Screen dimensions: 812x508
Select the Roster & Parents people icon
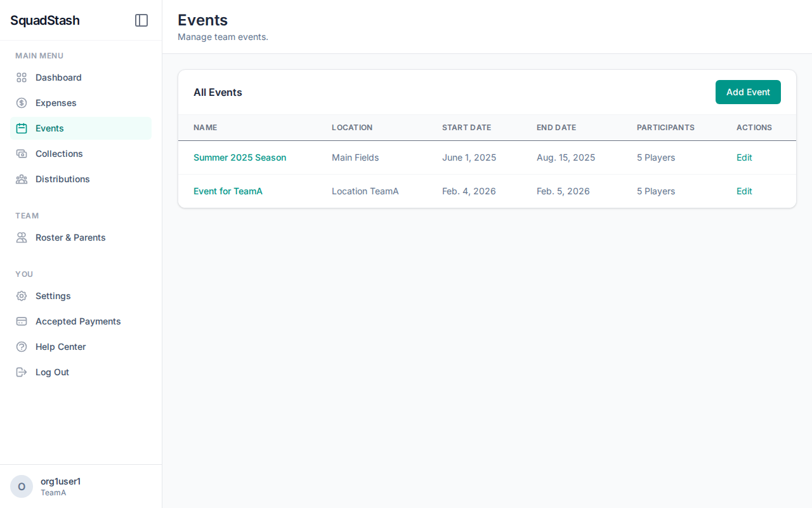[x=21, y=237]
